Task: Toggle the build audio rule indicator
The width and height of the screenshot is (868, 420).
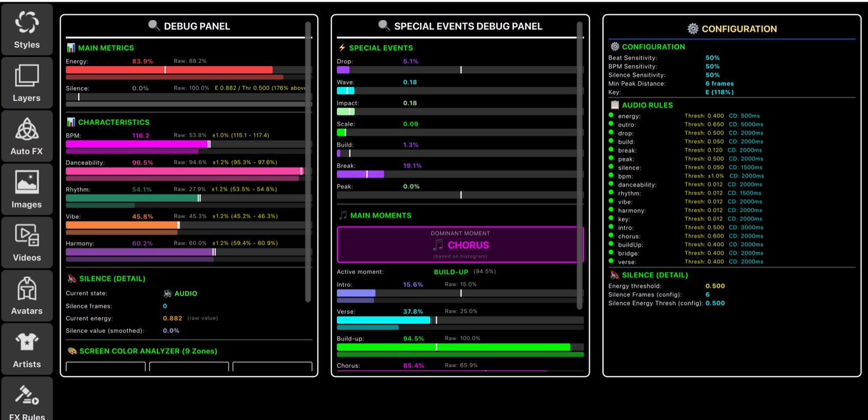Action: [x=611, y=141]
